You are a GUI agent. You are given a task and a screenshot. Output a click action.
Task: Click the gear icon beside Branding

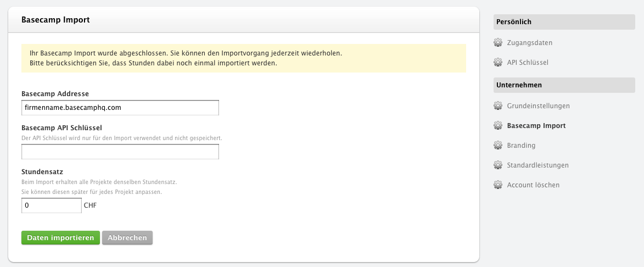(498, 145)
